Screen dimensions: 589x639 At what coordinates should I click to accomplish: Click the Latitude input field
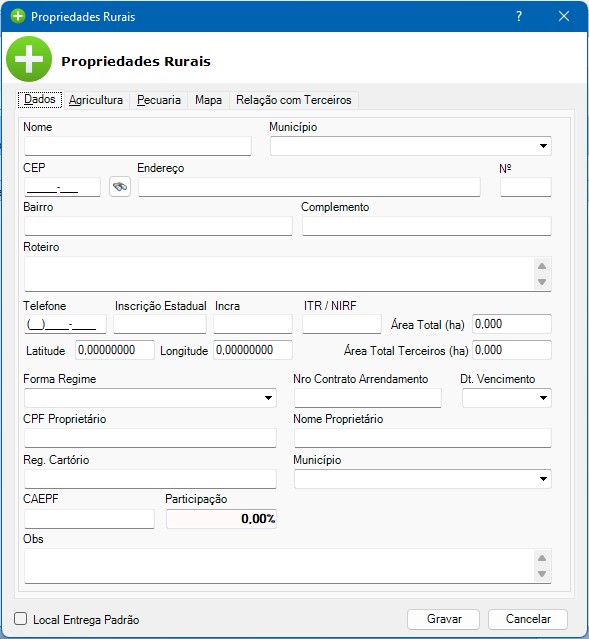(x=115, y=350)
